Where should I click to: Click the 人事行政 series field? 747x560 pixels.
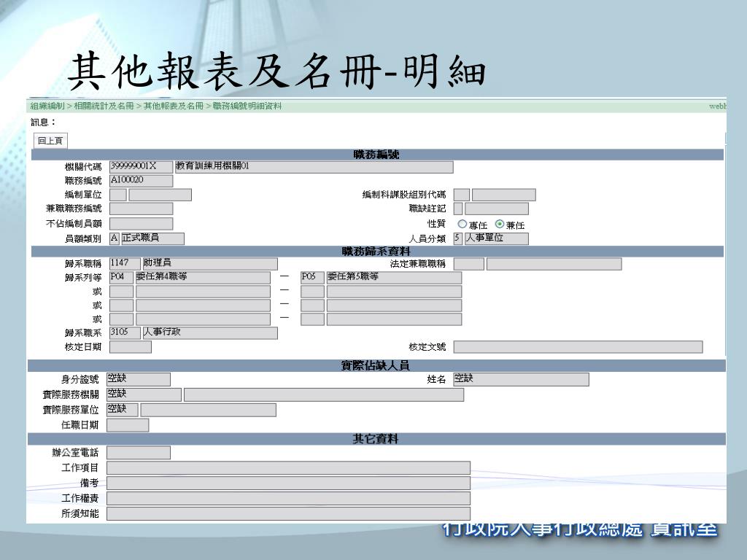[x=210, y=332]
